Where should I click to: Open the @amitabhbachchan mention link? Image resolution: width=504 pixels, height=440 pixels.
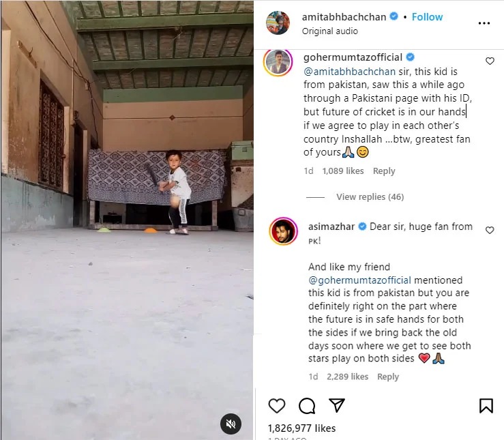pos(349,72)
